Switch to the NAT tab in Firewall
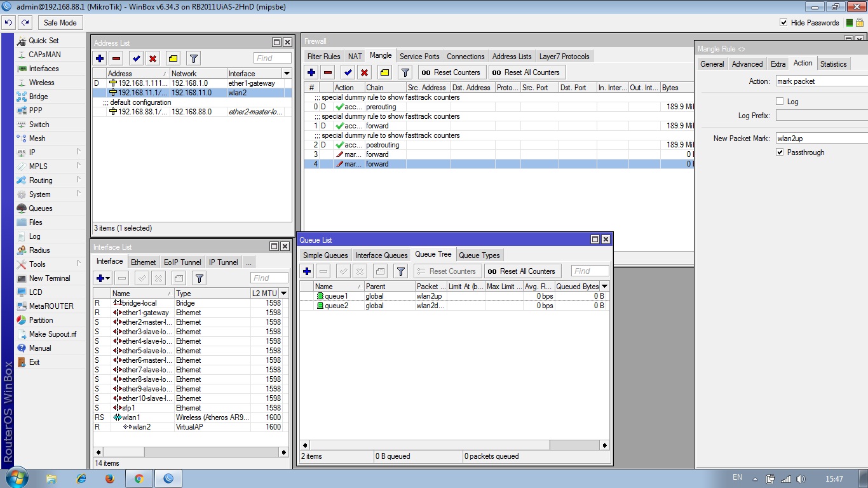This screenshot has height=488, width=868. pos(355,57)
